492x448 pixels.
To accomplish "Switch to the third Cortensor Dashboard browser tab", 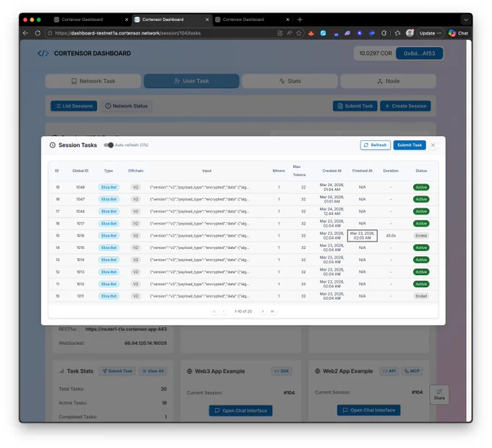I will tap(251, 20).
